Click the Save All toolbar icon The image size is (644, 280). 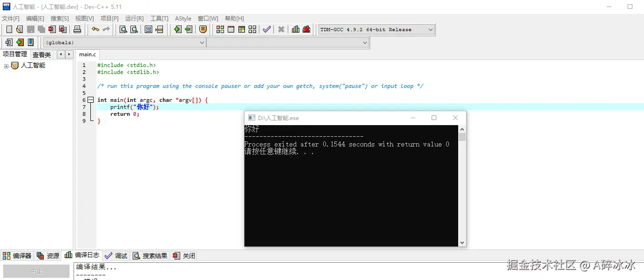pos(41,29)
